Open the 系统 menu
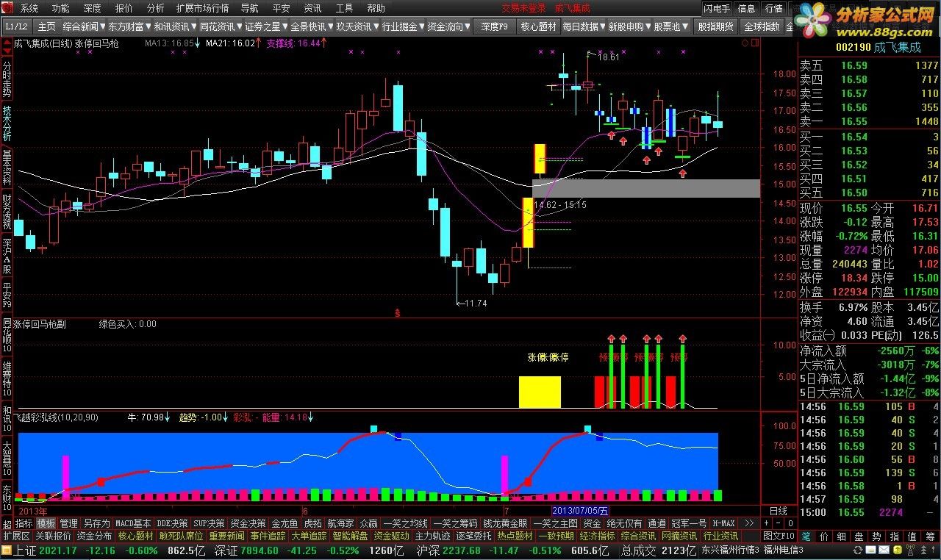This screenshot has width=941, height=560. coord(29,9)
